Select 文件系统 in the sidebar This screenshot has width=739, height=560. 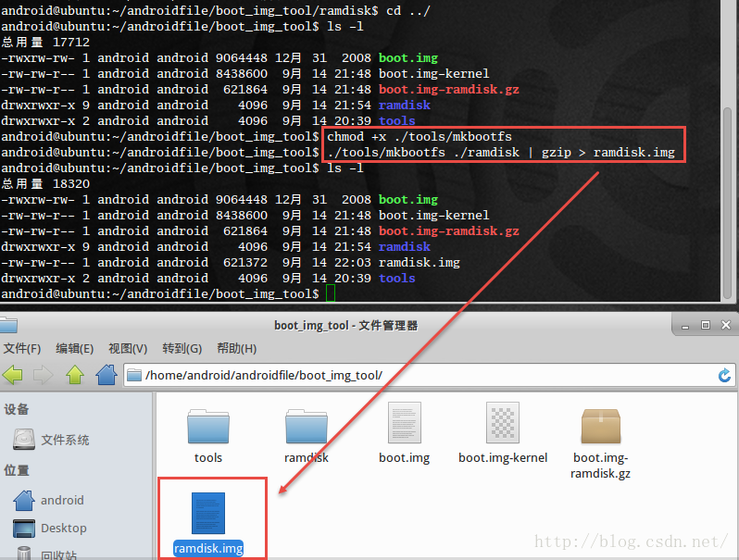[65, 440]
